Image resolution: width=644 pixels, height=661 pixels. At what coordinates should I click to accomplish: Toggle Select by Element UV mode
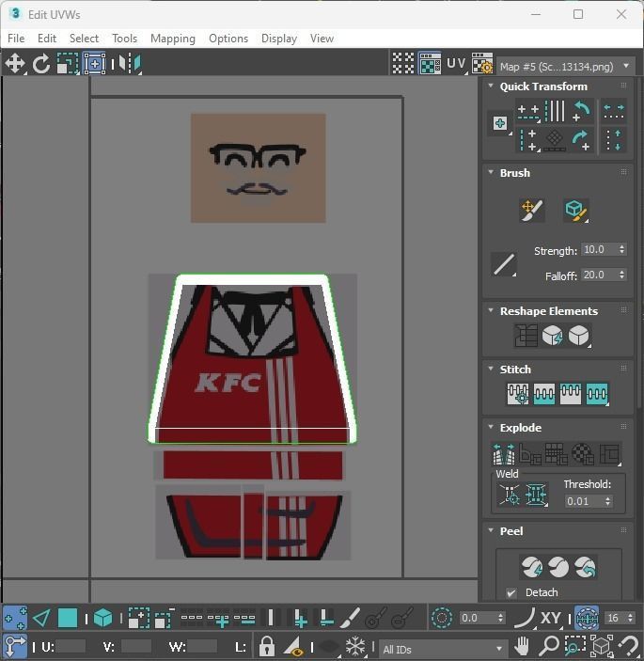point(102,618)
